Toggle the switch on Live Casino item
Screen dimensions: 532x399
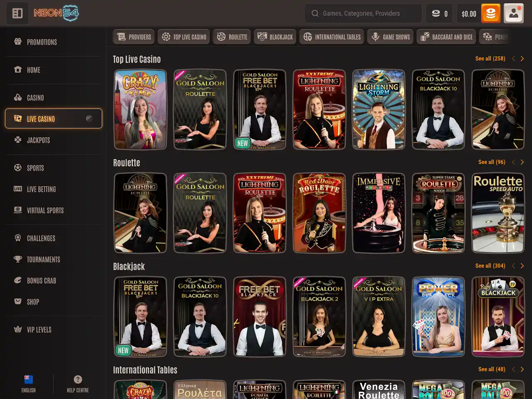(x=89, y=118)
